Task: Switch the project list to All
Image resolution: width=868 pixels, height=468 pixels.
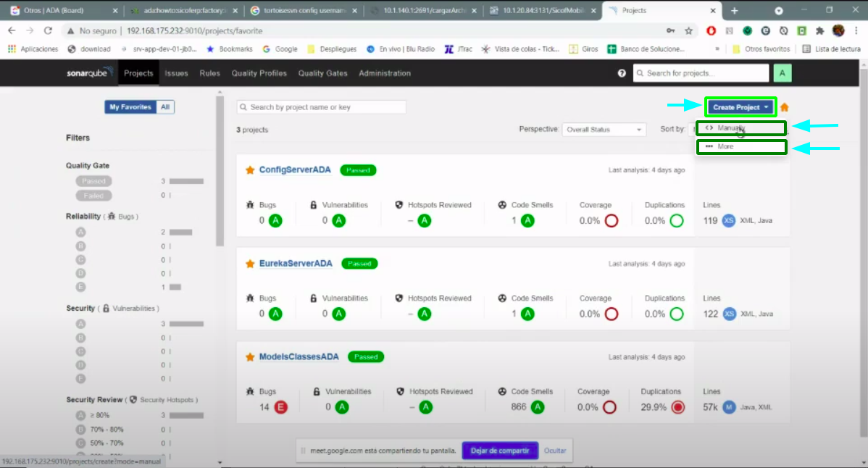Action: tap(165, 107)
